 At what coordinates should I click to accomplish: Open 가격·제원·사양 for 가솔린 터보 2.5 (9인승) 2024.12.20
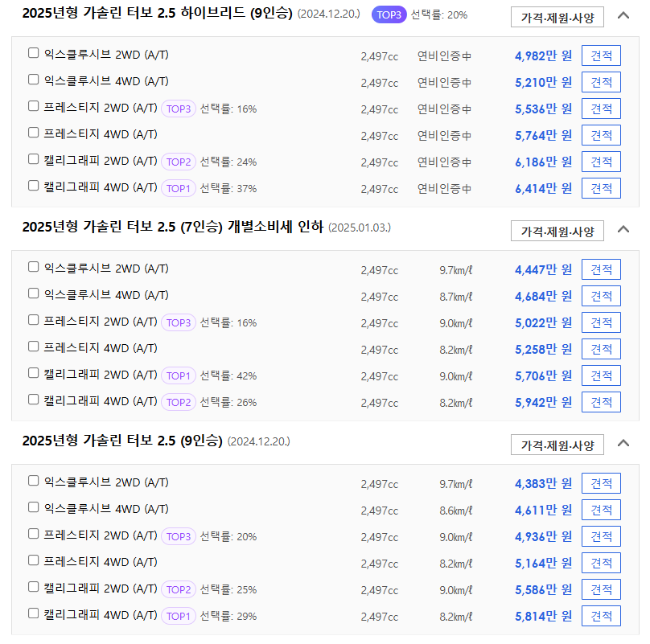click(557, 445)
